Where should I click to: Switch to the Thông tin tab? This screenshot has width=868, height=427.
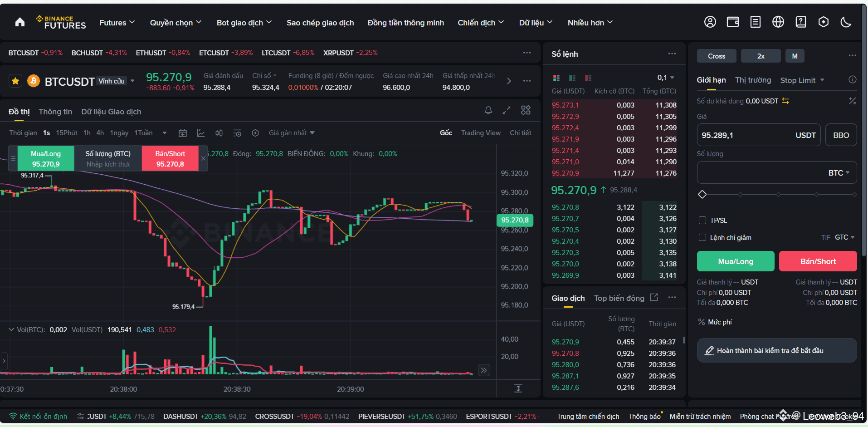(x=55, y=112)
